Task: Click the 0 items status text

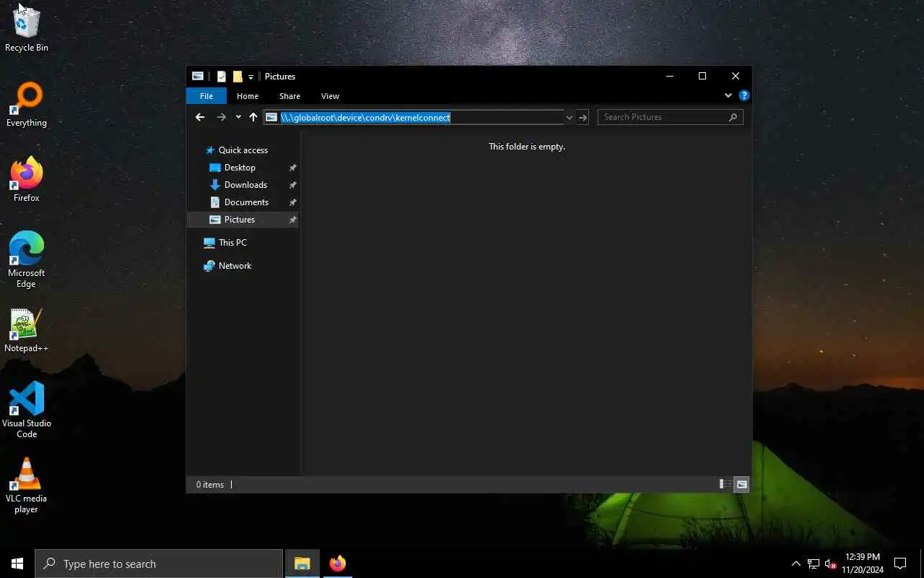Action: tap(210, 485)
